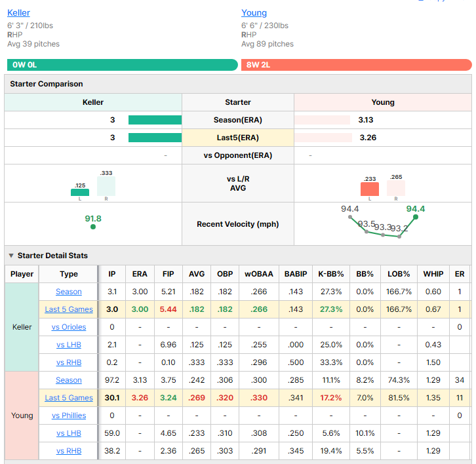Collapse the Starter Detail Stats triangle
This screenshot has width=476, height=464.
(11, 256)
